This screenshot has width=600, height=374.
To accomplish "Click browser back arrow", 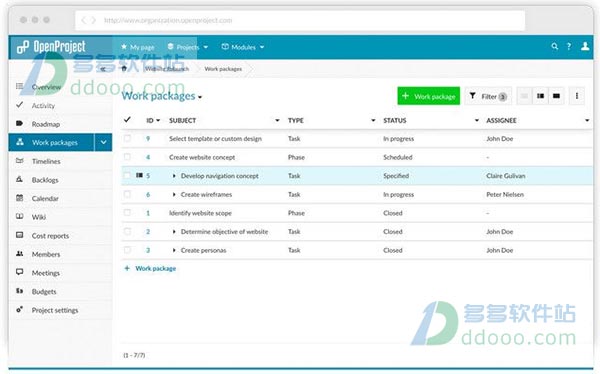I will point(83,20).
